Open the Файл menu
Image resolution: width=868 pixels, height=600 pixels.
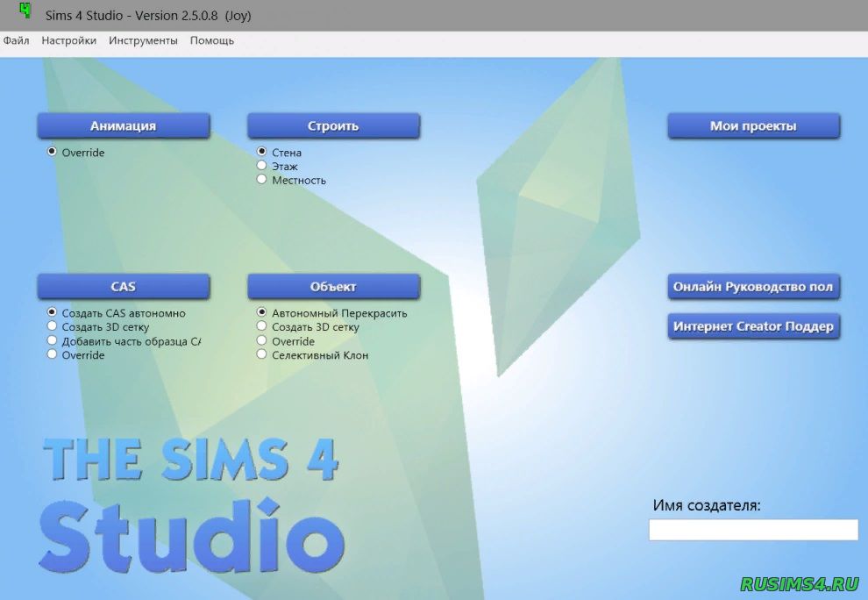click(16, 40)
